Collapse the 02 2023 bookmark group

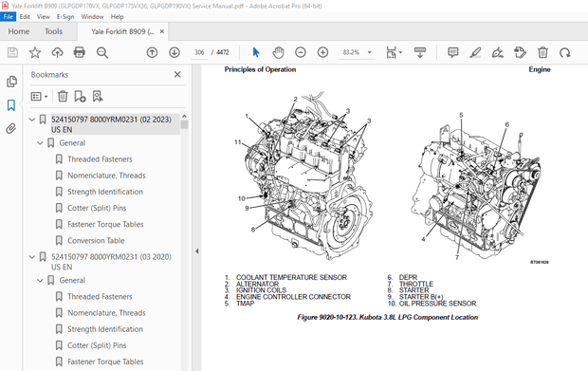32,120
